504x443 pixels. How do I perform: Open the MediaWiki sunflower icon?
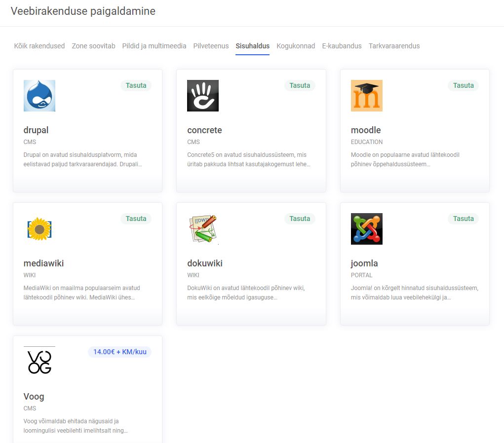click(39, 228)
